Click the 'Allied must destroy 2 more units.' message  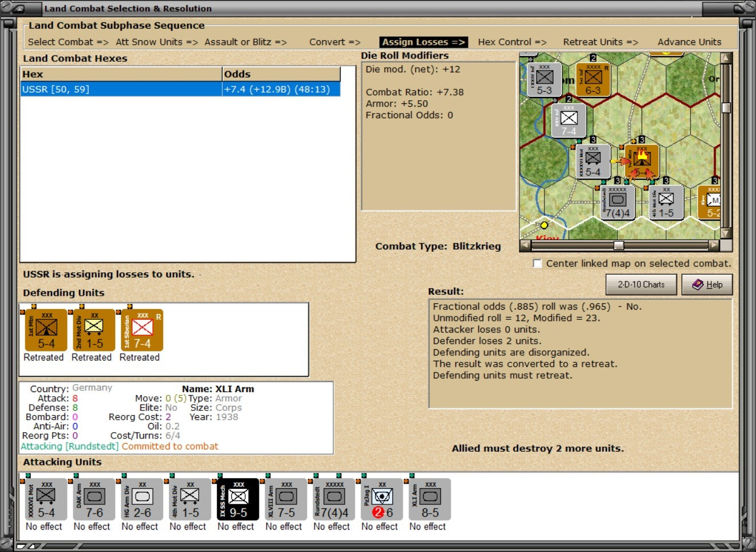[x=538, y=449]
